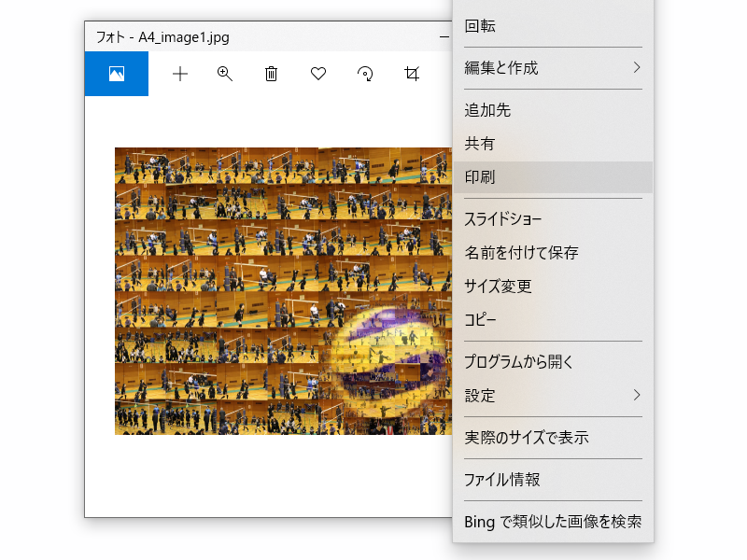Expand the 設定 submenu chevron
This screenshot has width=747, height=560.
[x=637, y=395]
